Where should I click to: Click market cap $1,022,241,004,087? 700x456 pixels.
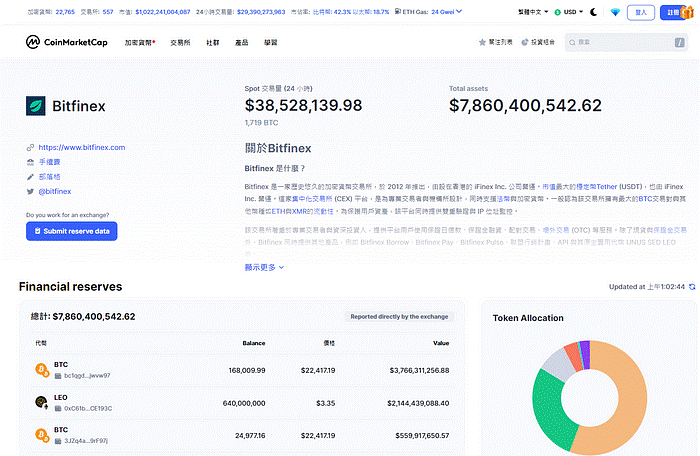163,12
